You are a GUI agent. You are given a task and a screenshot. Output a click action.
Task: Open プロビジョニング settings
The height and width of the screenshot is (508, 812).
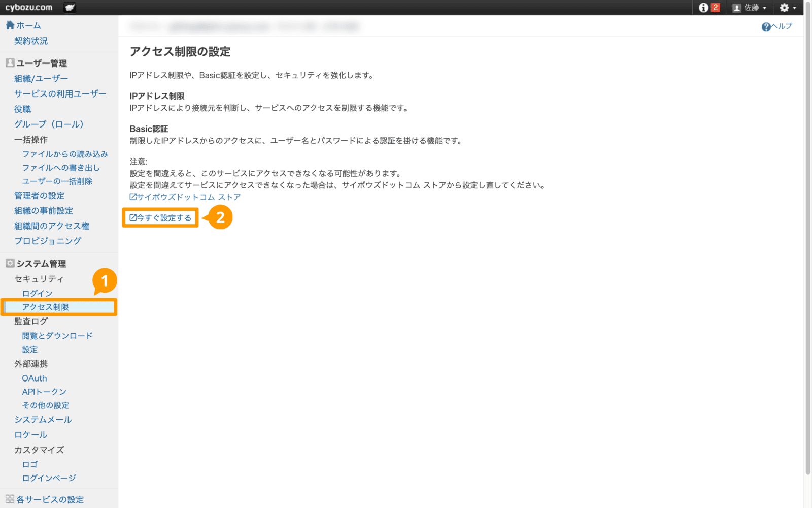[48, 241]
